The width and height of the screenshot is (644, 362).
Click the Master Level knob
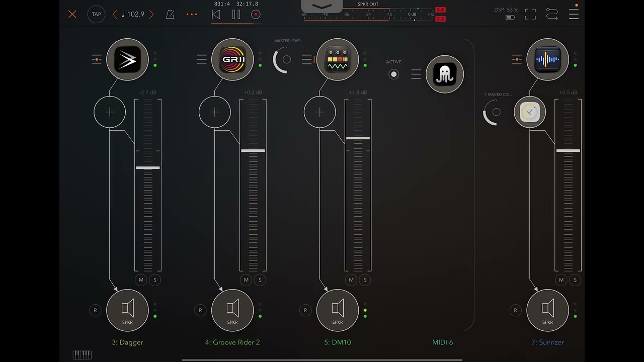point(284,60)
